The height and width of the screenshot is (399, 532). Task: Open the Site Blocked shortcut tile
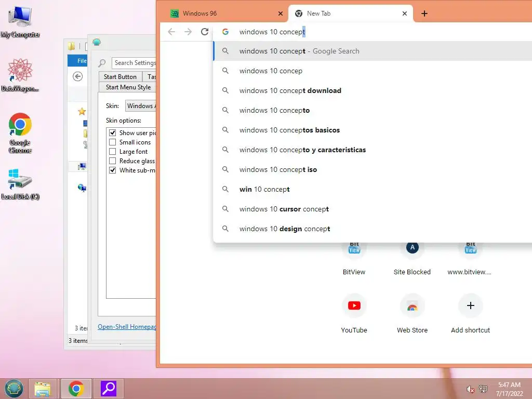pyautogui.click(x=412, y=259)
